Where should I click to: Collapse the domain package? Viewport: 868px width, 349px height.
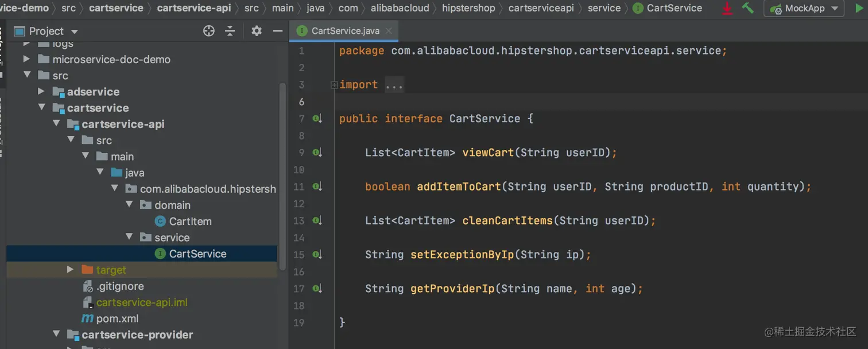tap(129, 205)
